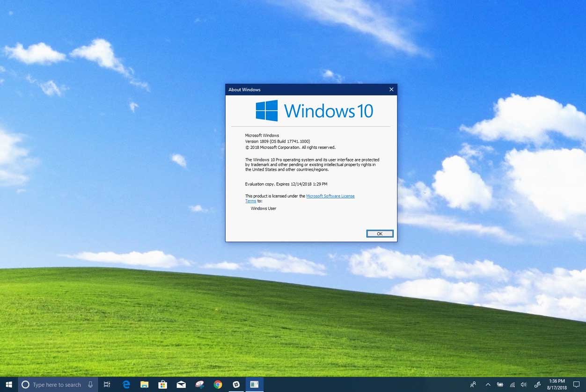Open the Microsoft Software License Terms link

(330, 196)
